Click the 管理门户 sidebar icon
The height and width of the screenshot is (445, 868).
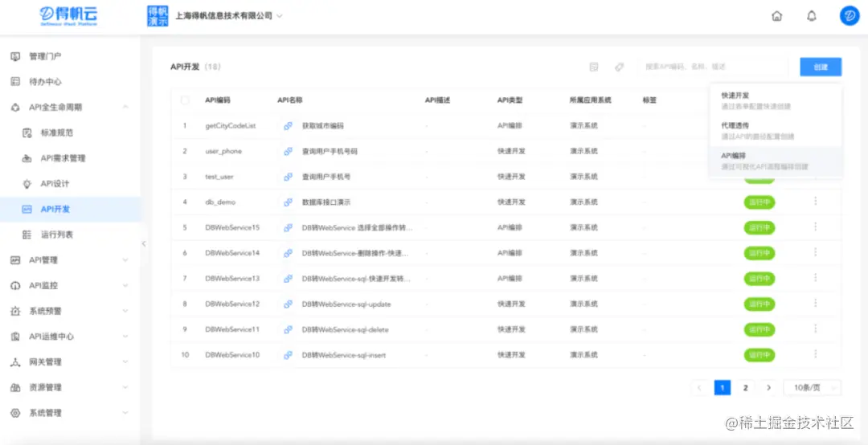[x=15, y=56]
